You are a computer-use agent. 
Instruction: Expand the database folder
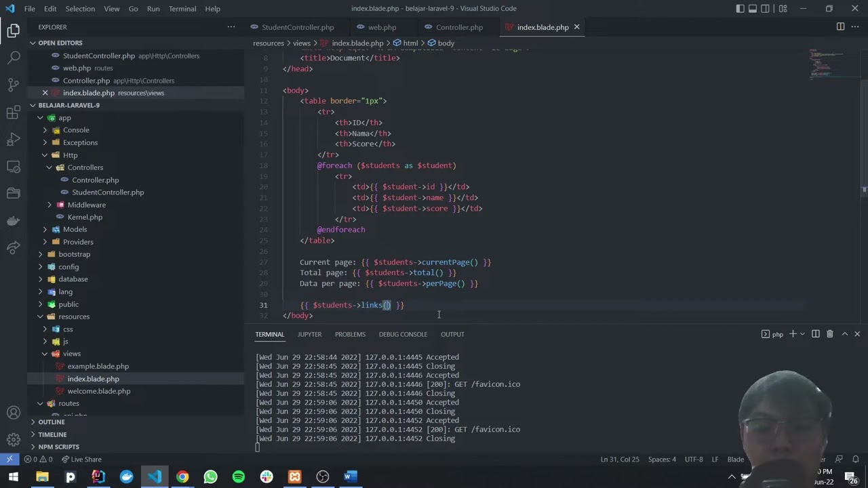(73, 279)
